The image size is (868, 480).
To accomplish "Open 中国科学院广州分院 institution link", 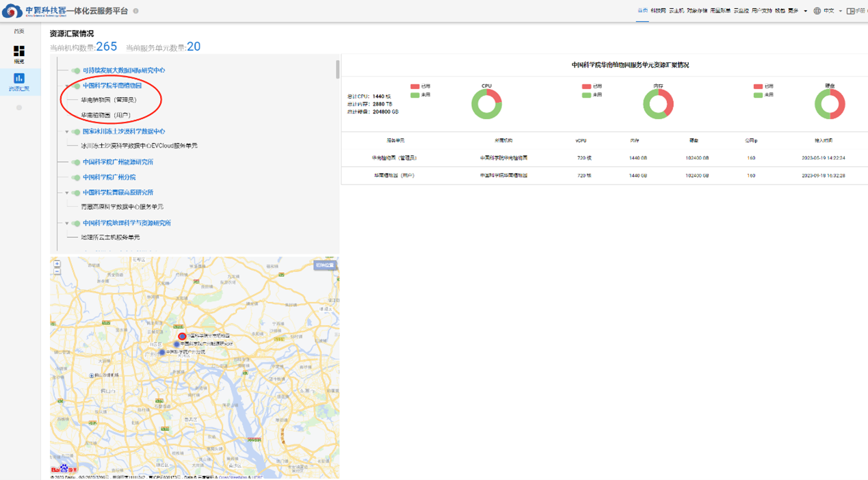I will click(109, 177).
